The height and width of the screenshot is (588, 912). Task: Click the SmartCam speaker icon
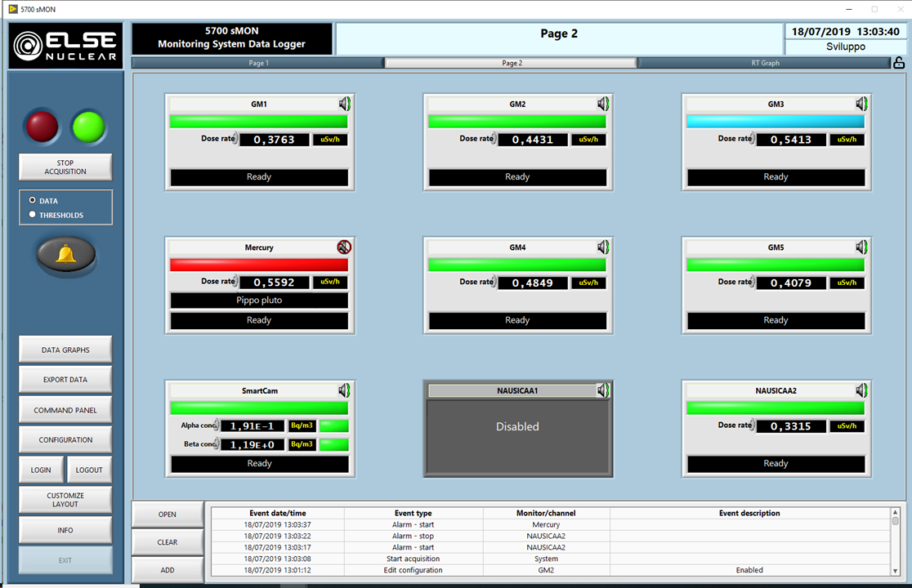[x=344, y=390]
